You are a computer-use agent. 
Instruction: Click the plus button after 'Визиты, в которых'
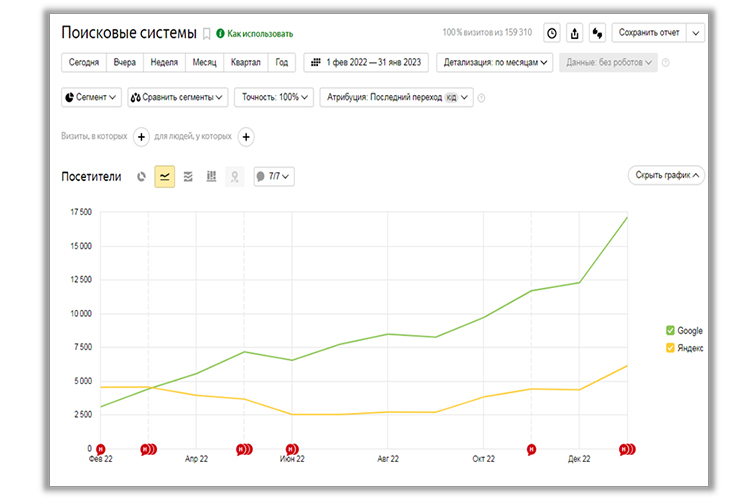141,137
